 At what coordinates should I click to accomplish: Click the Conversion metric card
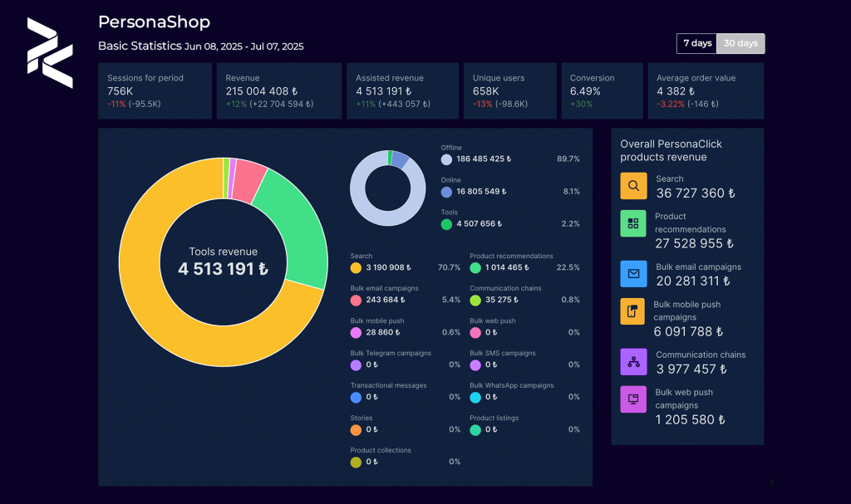[x=602, y=91]
